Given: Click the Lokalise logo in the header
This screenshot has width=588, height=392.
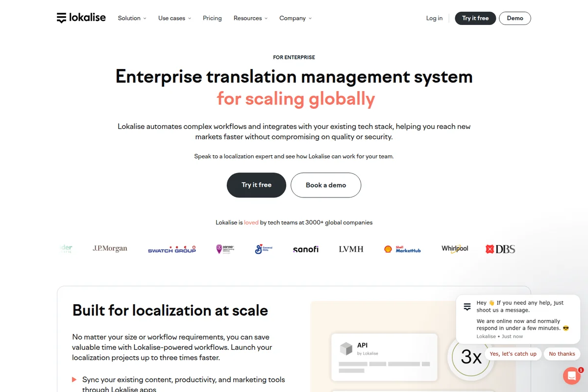Looking at the screenshot, I should [81, 18].
